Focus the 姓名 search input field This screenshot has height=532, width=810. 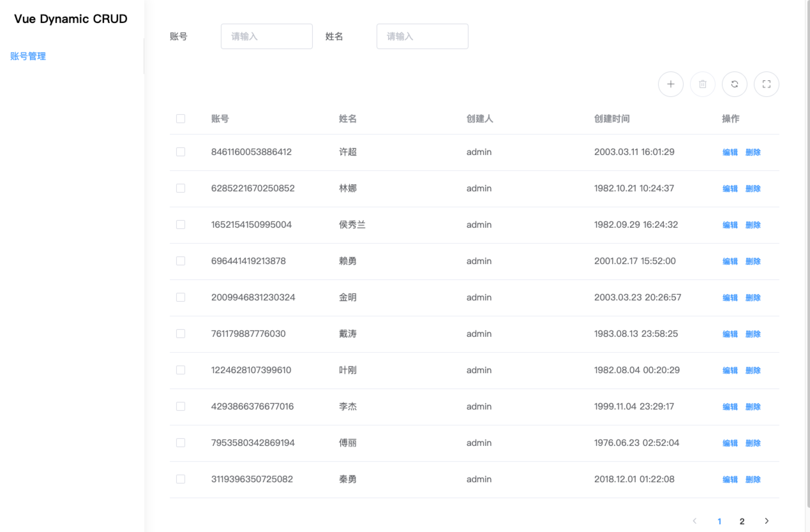point(422,36)
